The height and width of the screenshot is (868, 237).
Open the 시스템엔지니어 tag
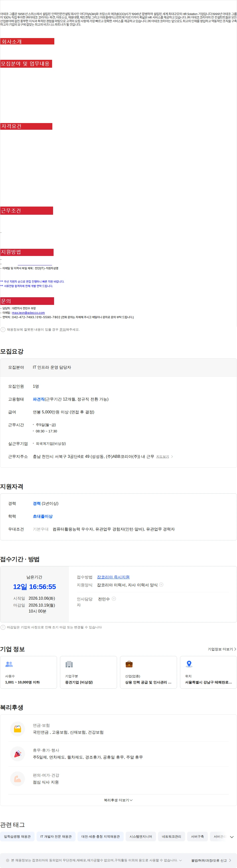[x=141, y=837]
